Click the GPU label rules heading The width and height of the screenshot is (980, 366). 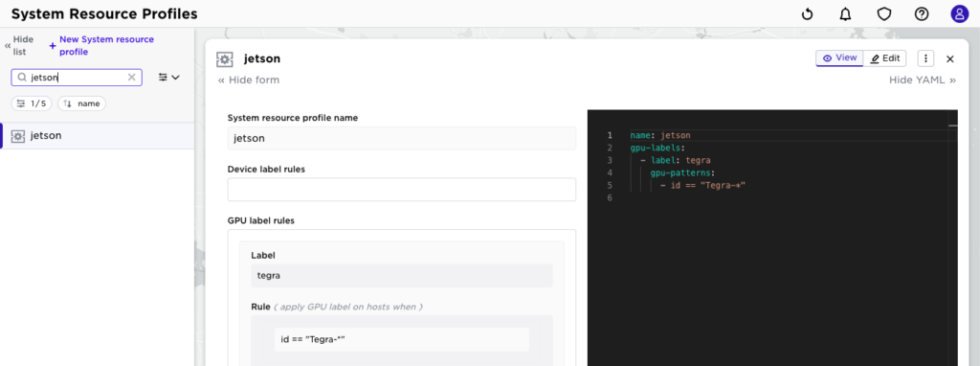(x=261, y=220)
